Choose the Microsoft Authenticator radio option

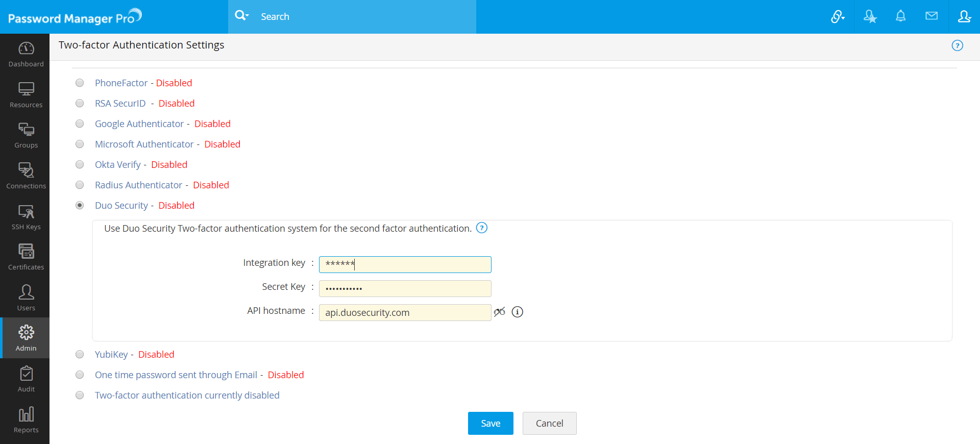coord(80,144)
